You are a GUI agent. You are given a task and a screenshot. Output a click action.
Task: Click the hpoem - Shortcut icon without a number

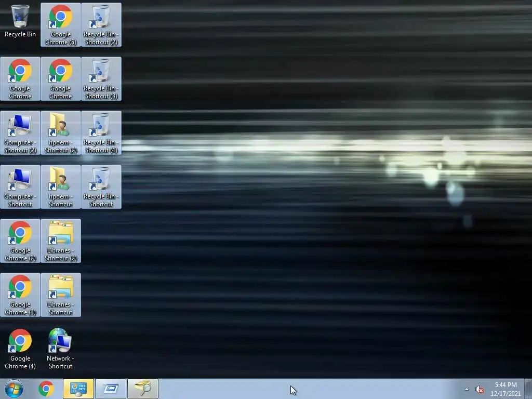(60, 187)
